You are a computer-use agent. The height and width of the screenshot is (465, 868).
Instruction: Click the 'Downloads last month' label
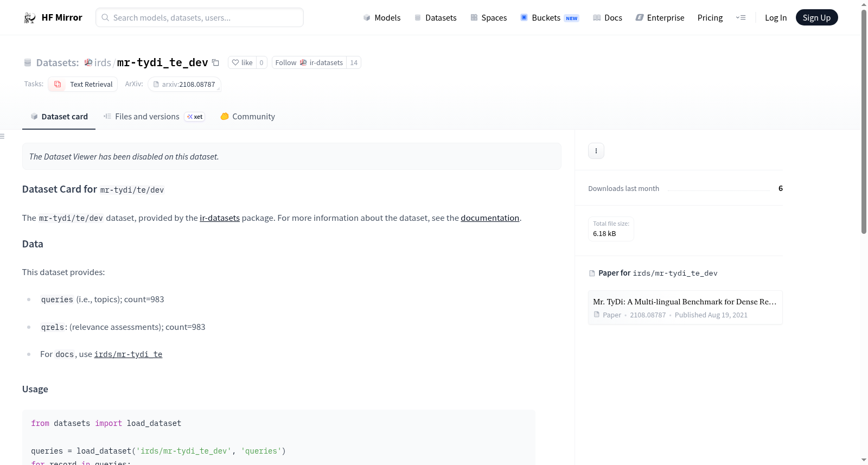[x=624, y=189]
